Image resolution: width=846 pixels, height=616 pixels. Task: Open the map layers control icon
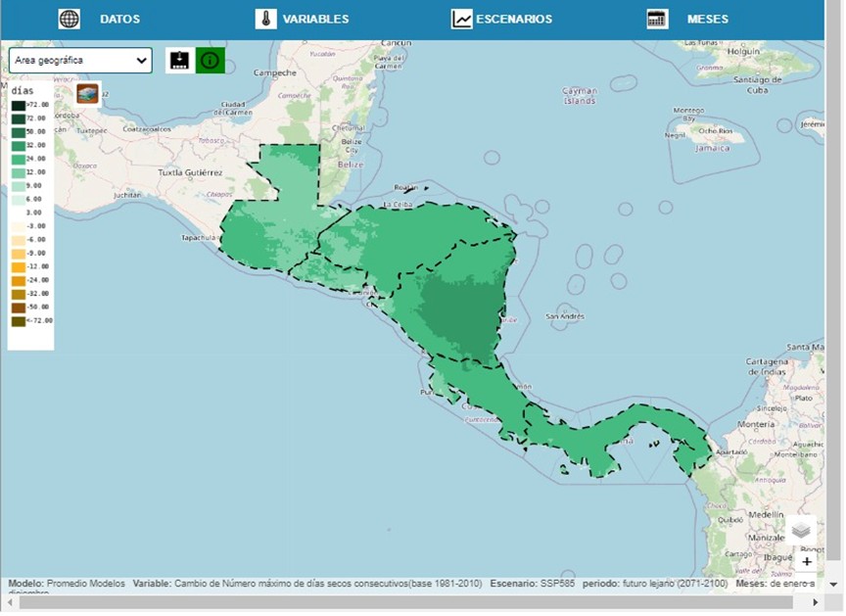click(x=801, y=531)
